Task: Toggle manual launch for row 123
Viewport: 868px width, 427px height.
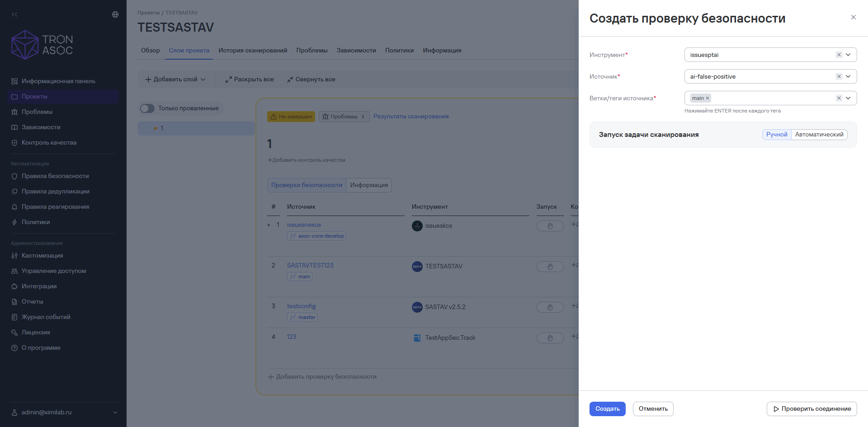Action: click(550, 338)
